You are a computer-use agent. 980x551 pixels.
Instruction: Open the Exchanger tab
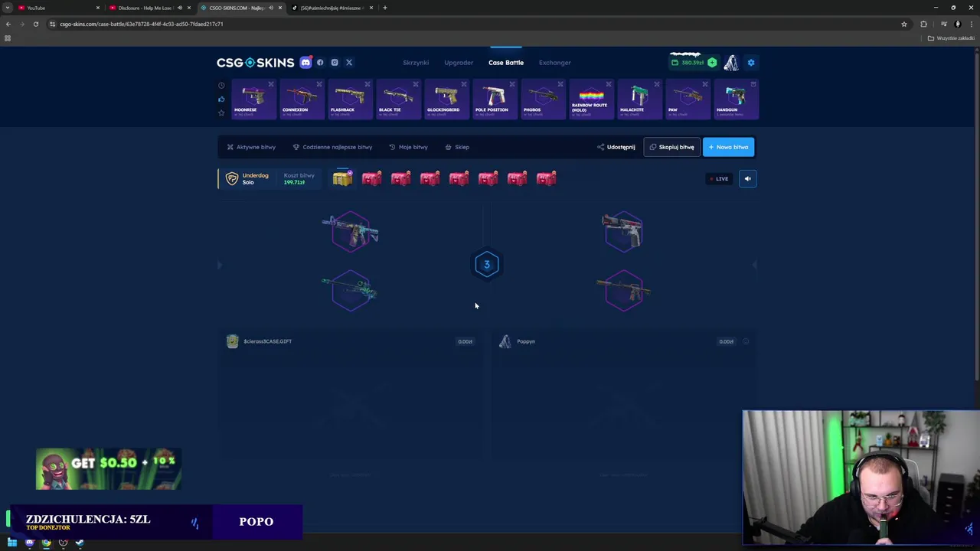click(554, 62)
